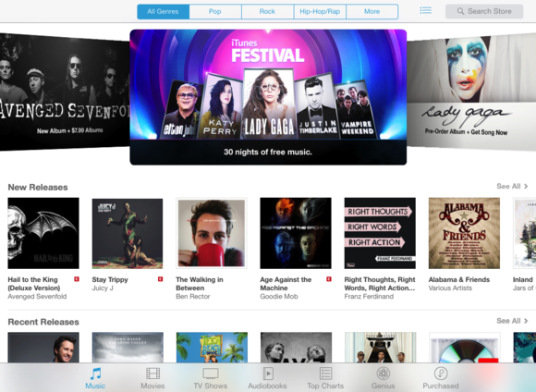Select the Rock genre segment
The width and height of the screenshot is (536, 392).
pos(267,12)
